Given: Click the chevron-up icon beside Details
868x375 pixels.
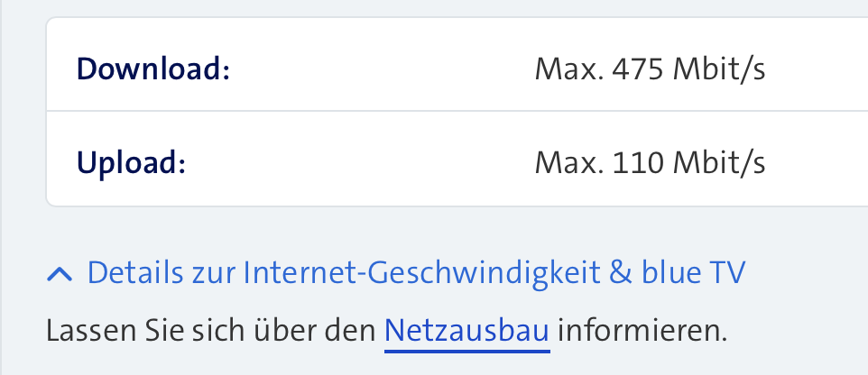Looking at the screenshot, I should coord(60,273).
